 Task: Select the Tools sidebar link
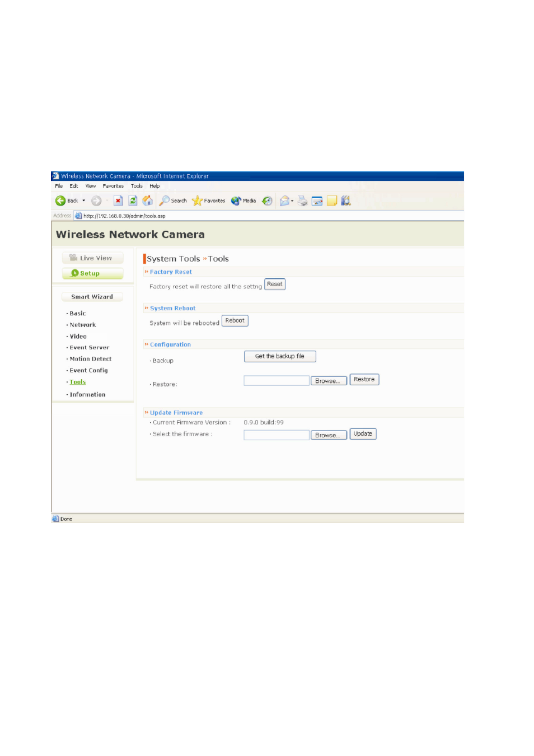coord(78,382)
